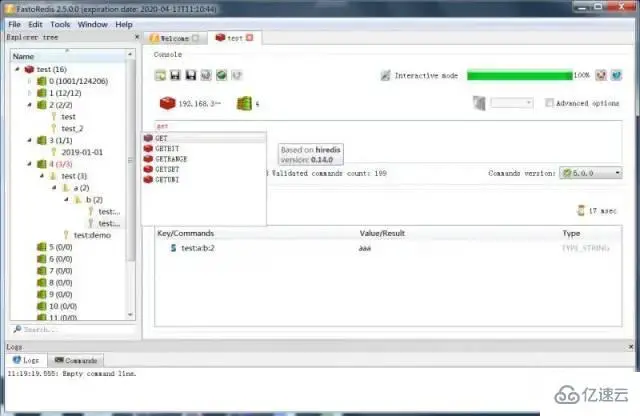Choose GETRANGE from the autocomplete list
This screenshot has width=640, height=416.
pyautogui.click(x=171, y=159)
